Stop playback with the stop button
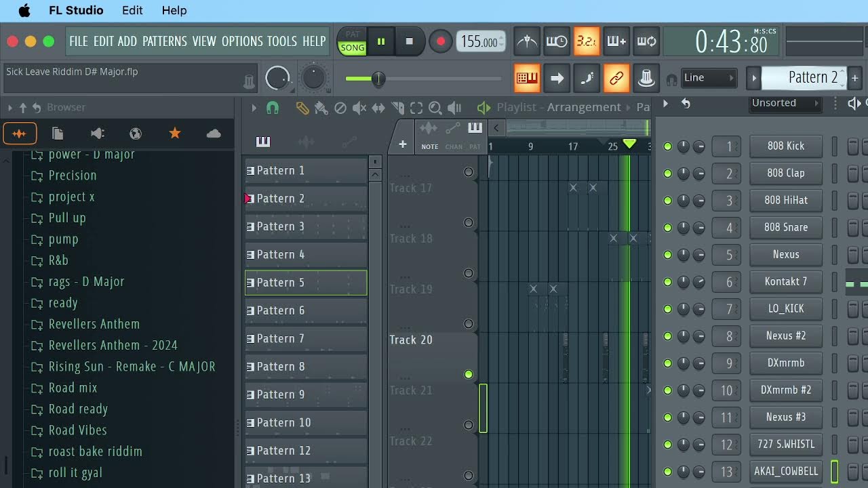The width and height of the screenshot is (868, 488). (x=409, y=41)
